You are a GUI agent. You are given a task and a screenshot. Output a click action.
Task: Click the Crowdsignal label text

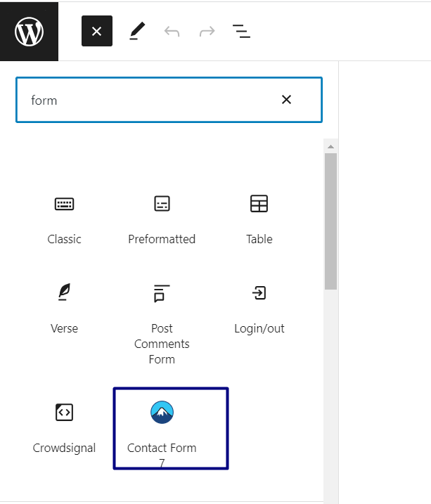(x=64, y=448)
